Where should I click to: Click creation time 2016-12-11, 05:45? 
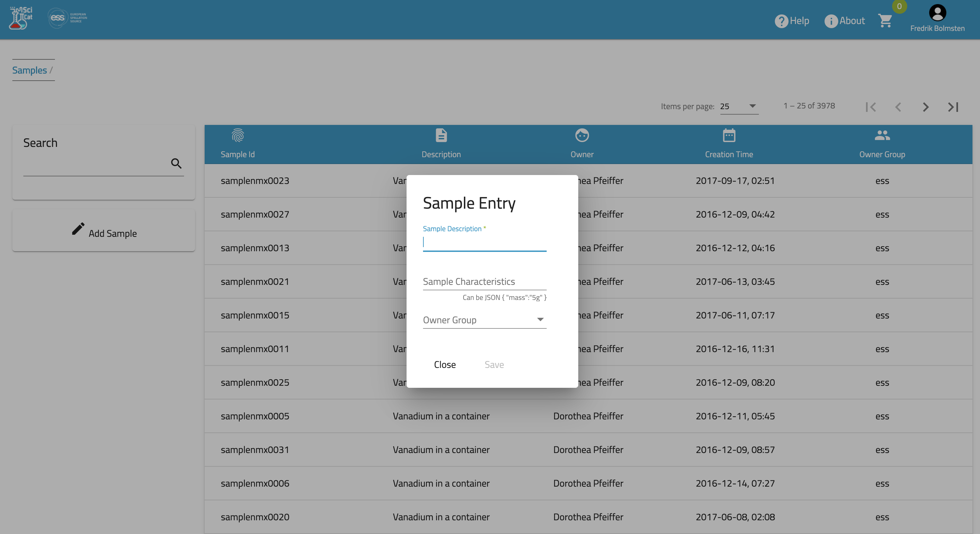tap(735, 416)
